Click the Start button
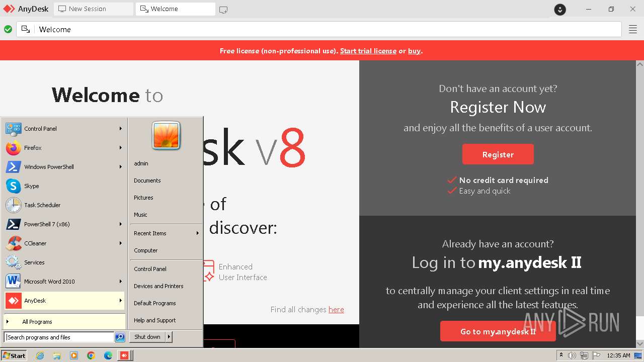 pyautogui.click(x=14, y=355)
